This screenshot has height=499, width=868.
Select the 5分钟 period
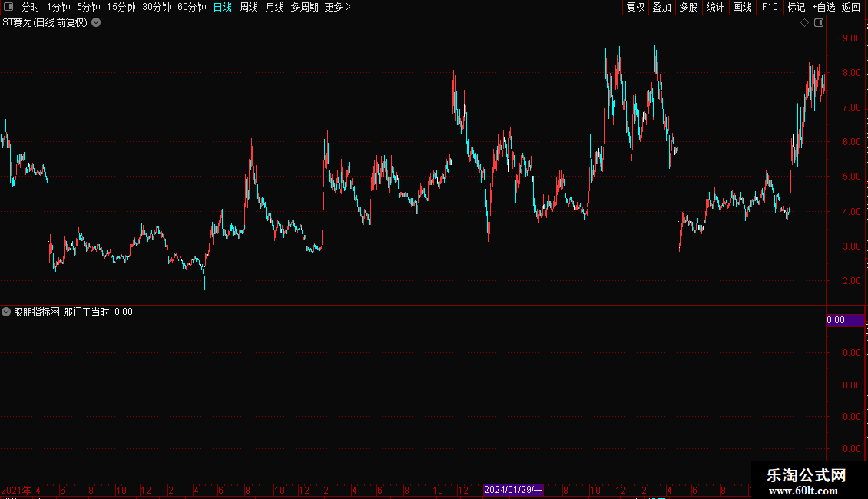[88, 7]
